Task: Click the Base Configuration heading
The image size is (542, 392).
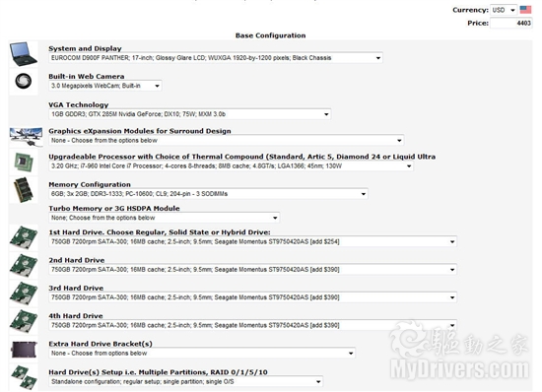Action: coord(270,35)
